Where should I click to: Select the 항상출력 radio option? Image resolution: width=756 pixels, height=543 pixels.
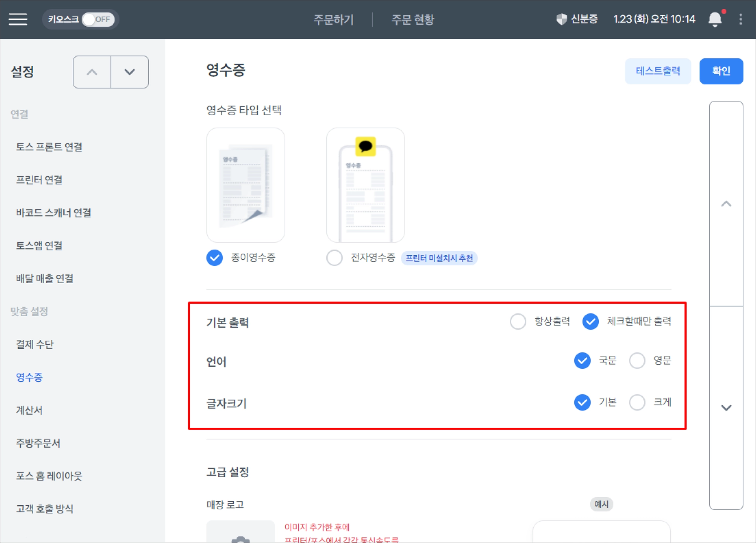pos(518,321)
